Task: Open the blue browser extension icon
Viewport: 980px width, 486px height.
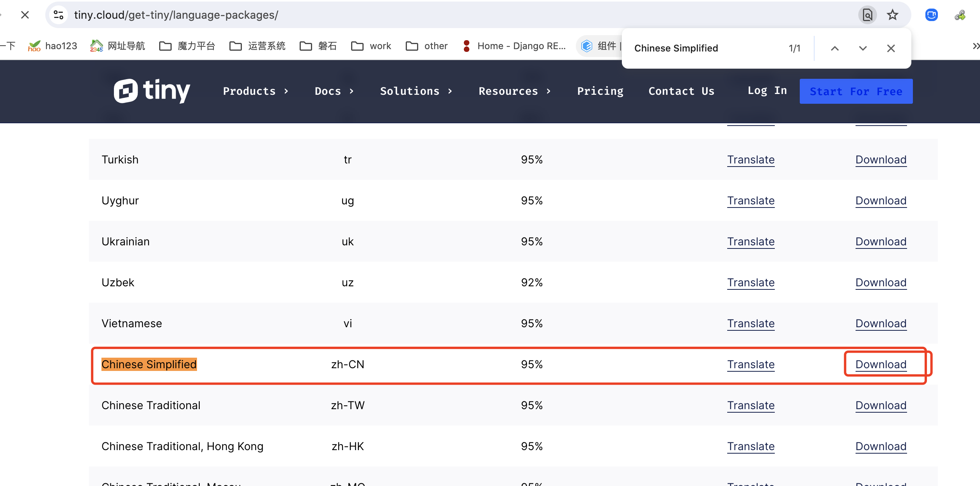Action: (931, 15)
